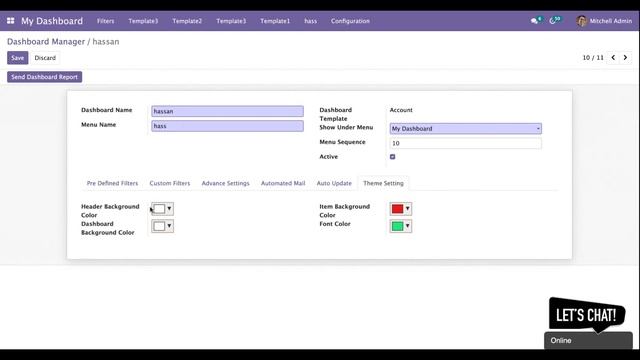Switch to Pre Defined Filters tab
The image size is (640, 360).
pos(112,183)
